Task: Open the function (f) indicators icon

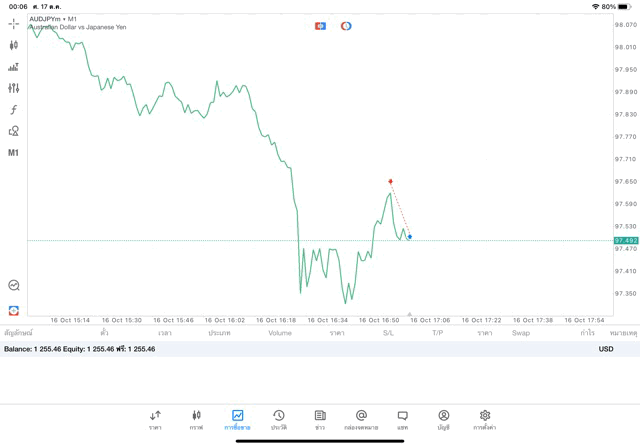Action: click(x=14, y=110)
